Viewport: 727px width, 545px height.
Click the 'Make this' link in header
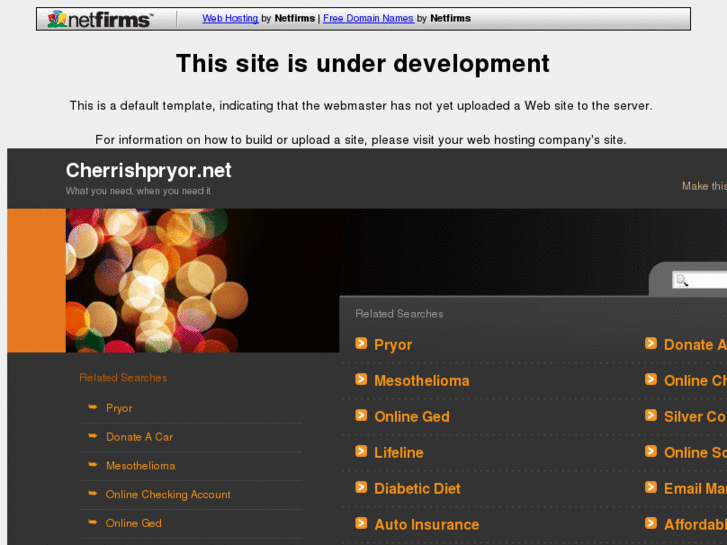pos(704,186)
